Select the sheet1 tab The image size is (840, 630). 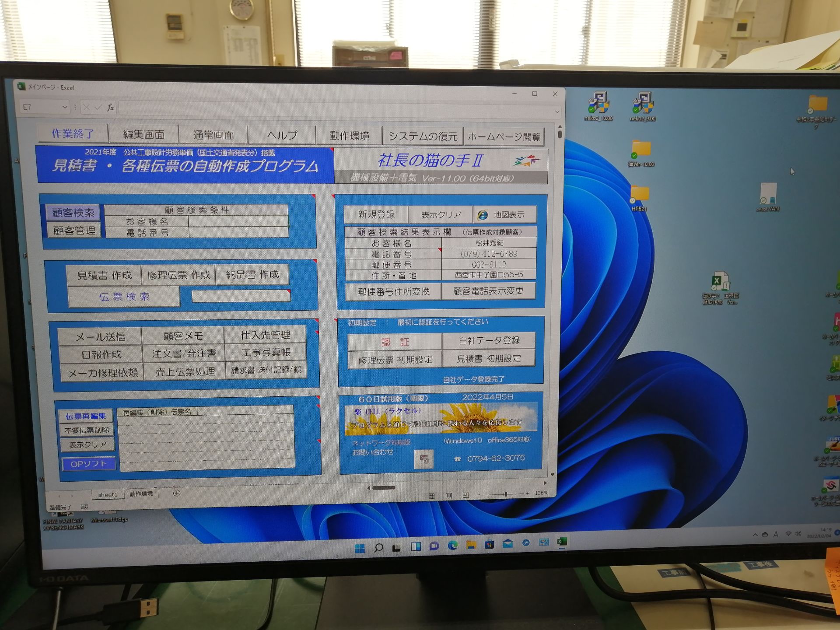click(x=108, y=494)
